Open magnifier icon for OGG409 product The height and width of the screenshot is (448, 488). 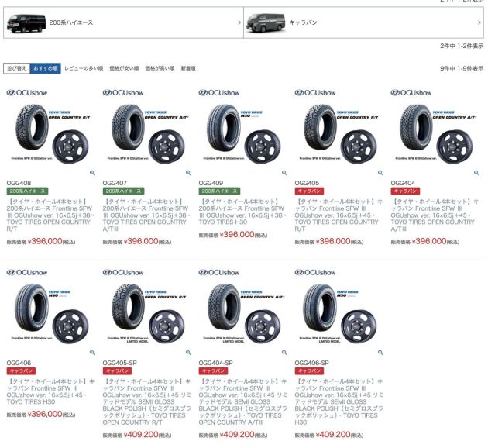284,173
